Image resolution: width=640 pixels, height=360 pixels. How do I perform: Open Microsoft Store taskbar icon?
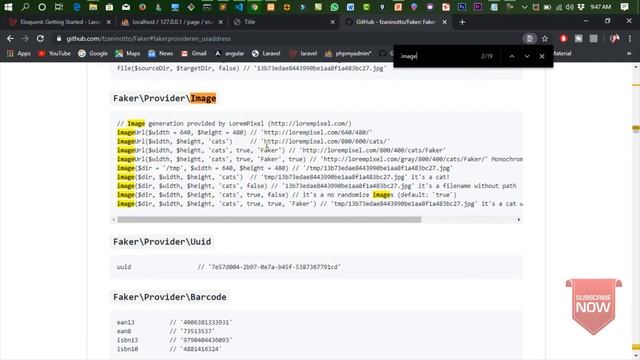(109, 7)
